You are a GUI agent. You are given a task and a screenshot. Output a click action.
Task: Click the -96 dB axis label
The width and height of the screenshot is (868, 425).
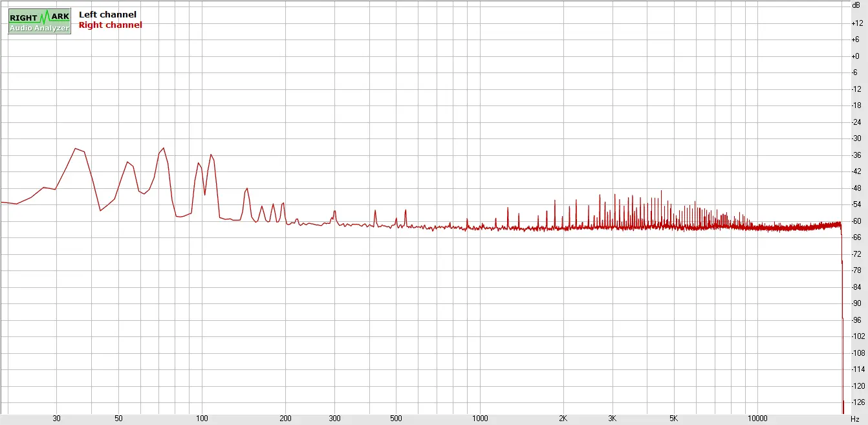856,320
